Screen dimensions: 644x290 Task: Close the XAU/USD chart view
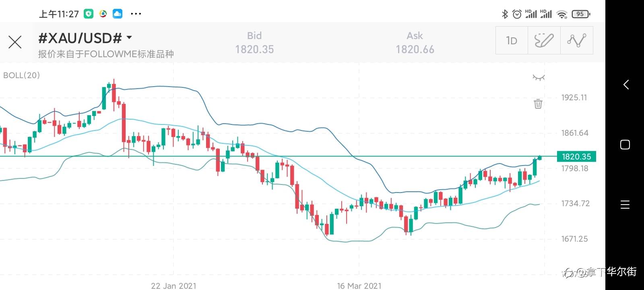tap(15, 42)
